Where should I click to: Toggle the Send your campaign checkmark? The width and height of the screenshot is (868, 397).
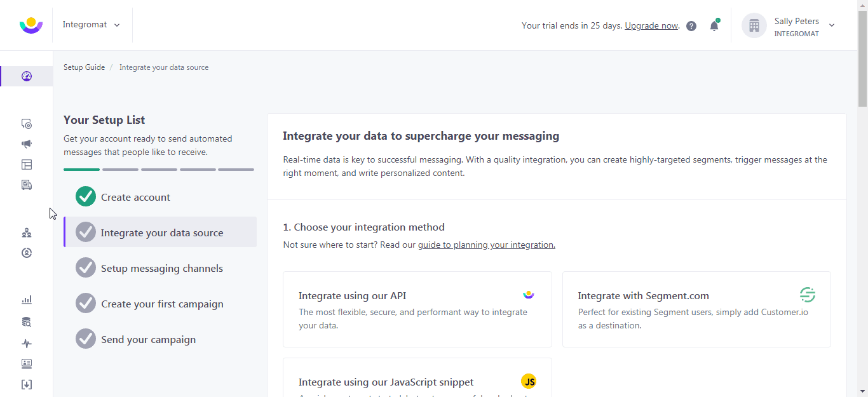pos(86,339)
